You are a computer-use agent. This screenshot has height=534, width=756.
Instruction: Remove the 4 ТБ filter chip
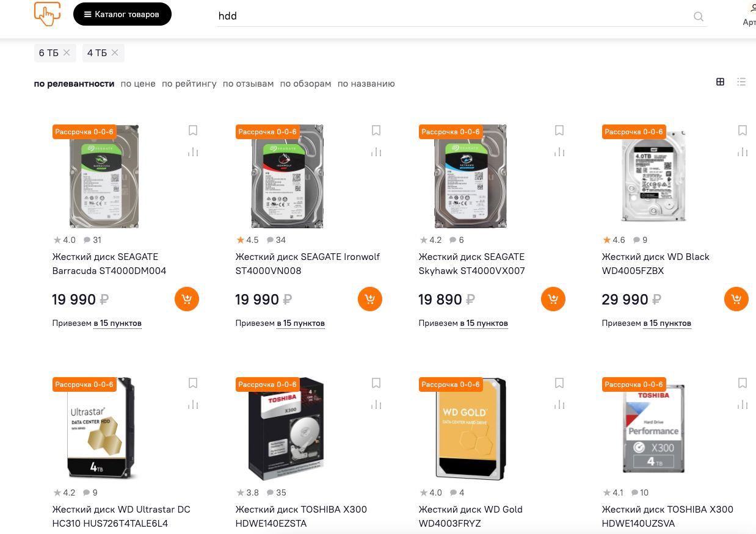114,53
